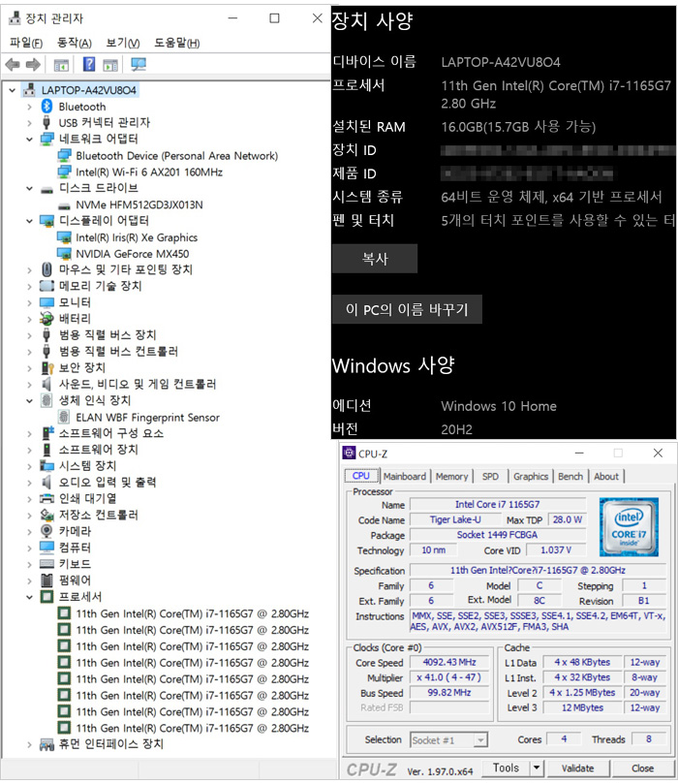The height and width of the screenshot is (784, 678).
Task: Click the CPU-Z title bar app icon
Action: coord(349,453)
